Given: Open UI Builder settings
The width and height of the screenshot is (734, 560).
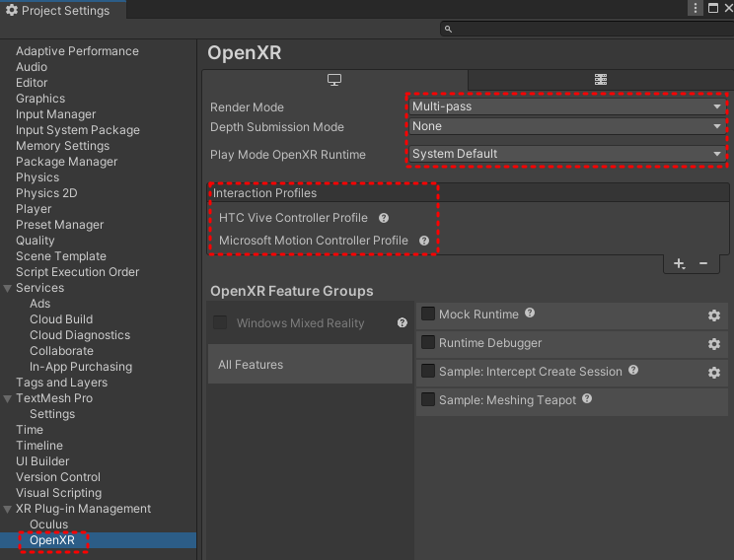Looking at the screenshot, I should (x=42, y=461).
